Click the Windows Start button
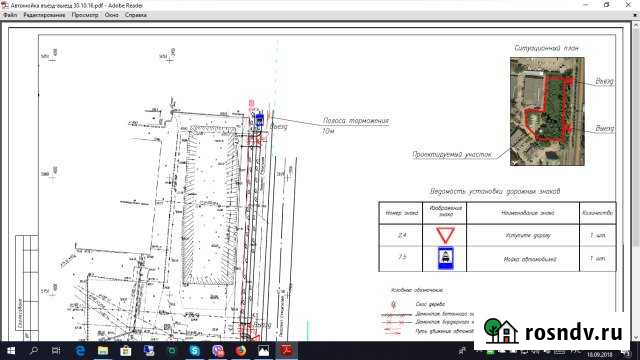640x360 pixels. click(x=11, y=351)
